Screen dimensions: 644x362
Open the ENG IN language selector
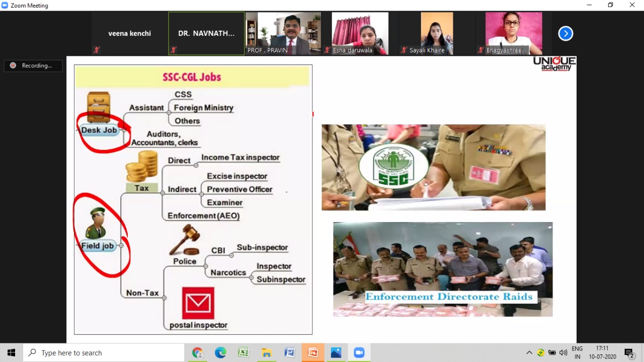coord(577,352)
